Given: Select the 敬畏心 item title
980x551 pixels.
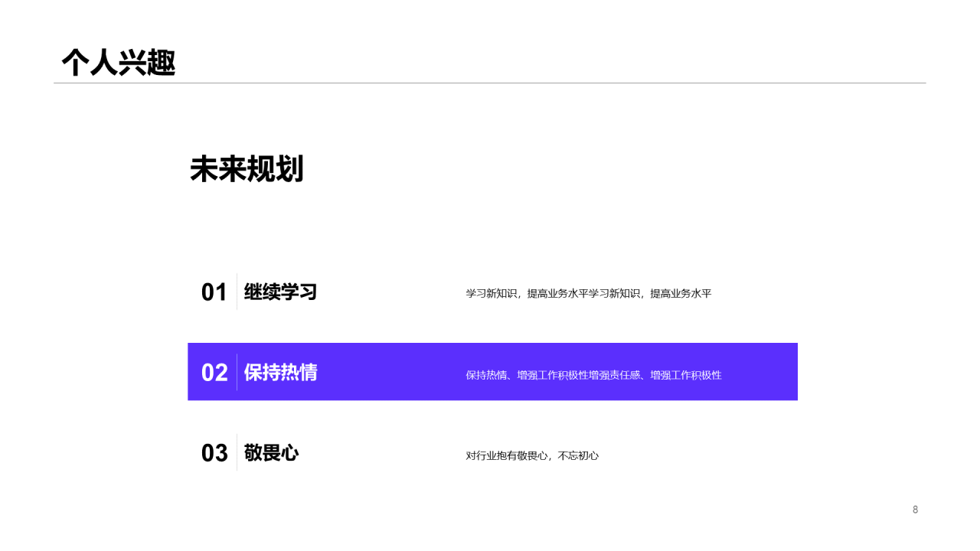Looking at the screenshot, I should 271,453.
